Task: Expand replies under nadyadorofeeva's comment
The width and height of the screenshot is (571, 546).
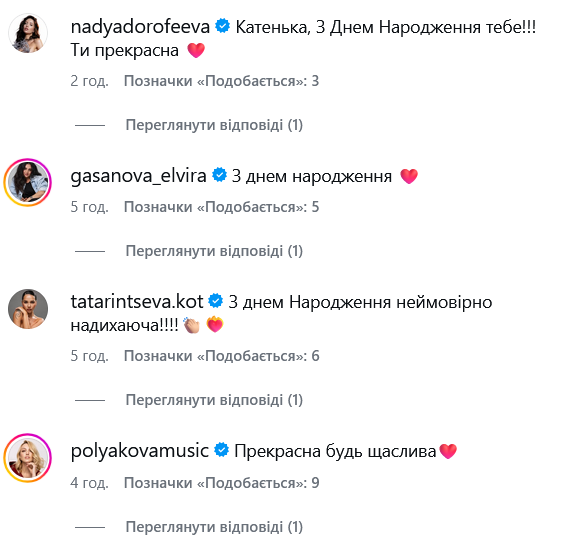Action: (x=214, y=125)
